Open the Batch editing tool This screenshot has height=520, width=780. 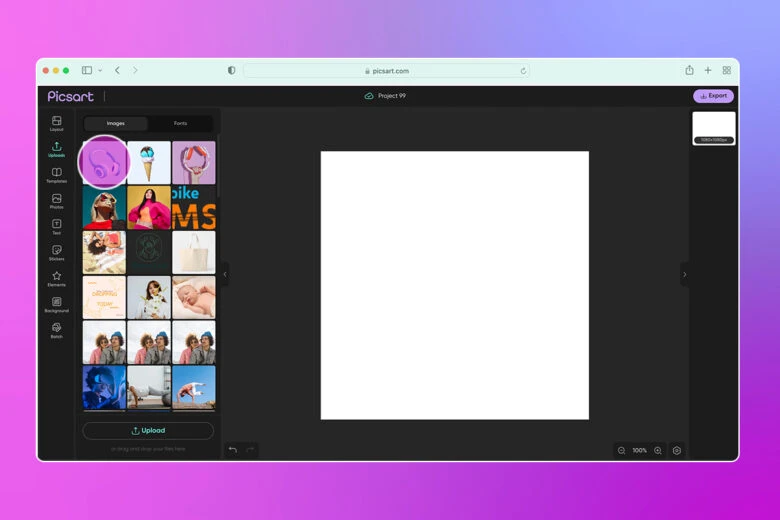[x=57, y=330]
